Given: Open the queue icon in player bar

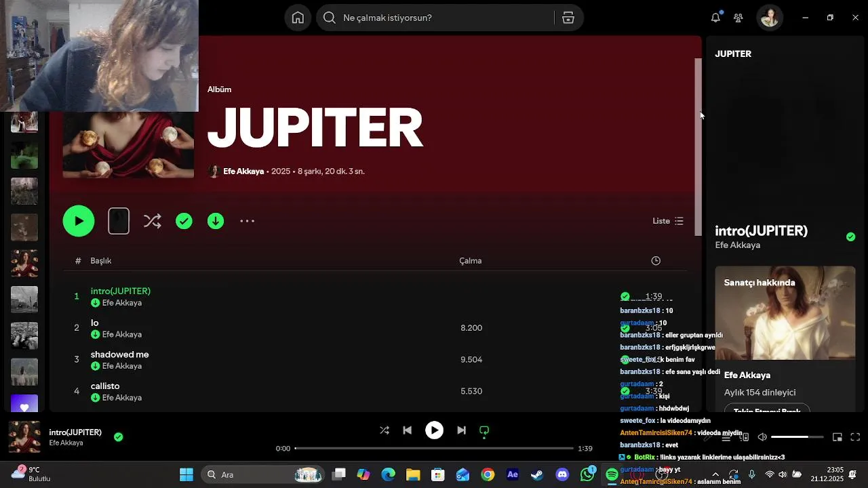Looking at the screenshot, I should (x=726, y=437).
